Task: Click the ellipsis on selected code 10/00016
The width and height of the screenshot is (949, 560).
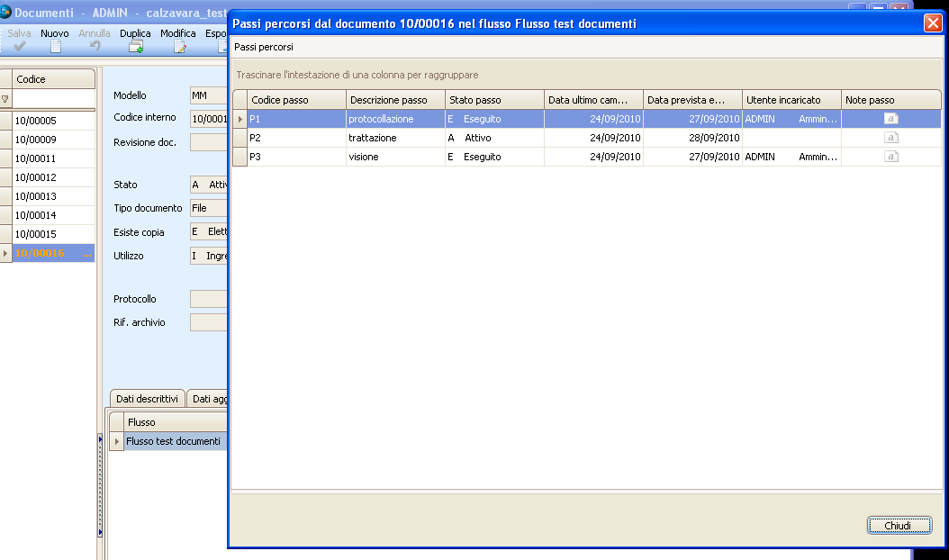Action: tap(87, 254)
